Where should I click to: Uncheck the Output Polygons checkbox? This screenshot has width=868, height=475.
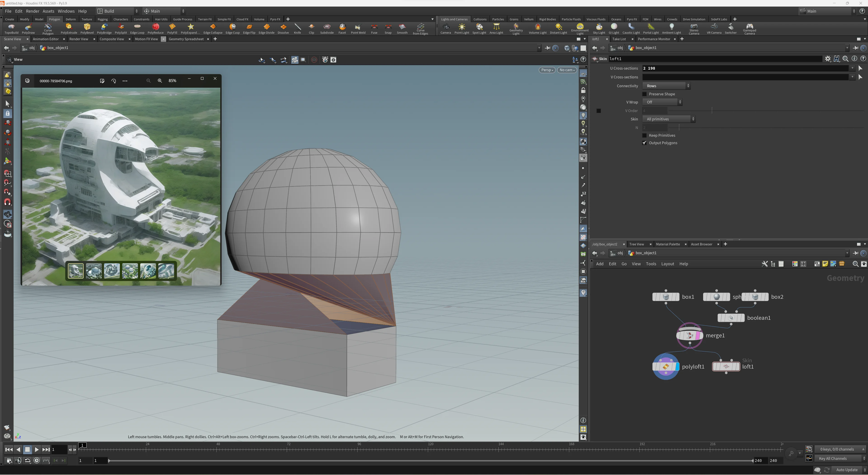pyautogui.click(x=645, y=143)
